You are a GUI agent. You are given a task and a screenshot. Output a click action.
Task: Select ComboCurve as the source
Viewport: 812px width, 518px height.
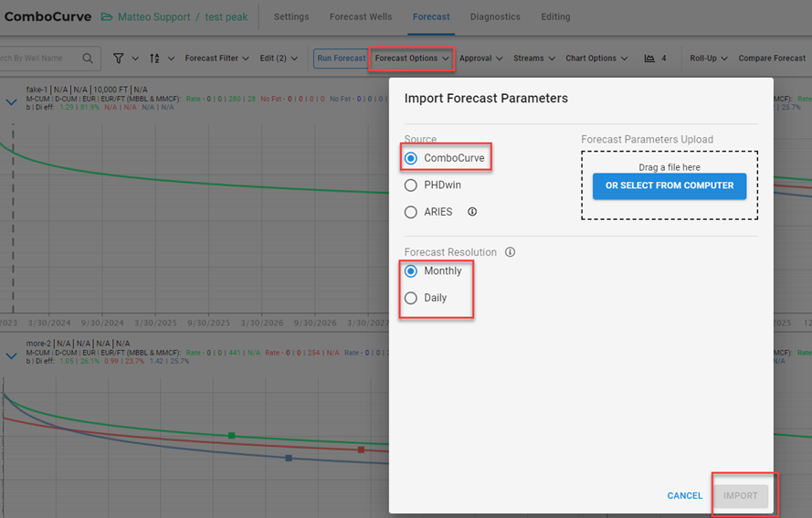(411, 158)
